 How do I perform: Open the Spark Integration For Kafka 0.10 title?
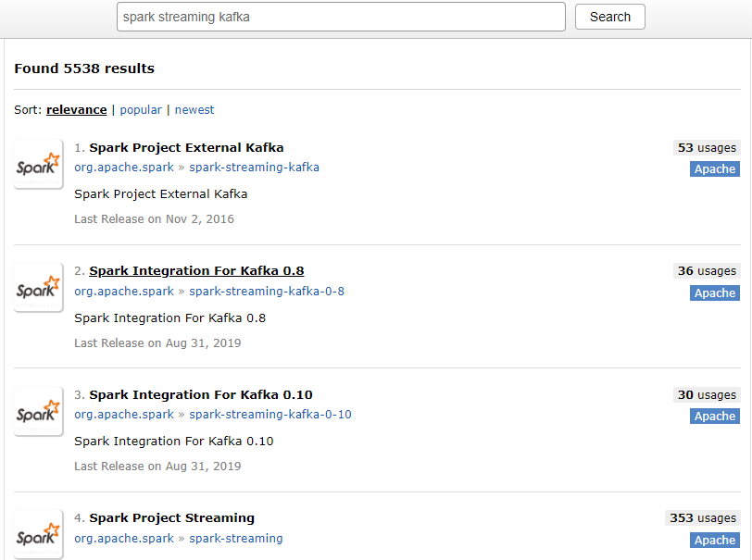pos(200,394)
